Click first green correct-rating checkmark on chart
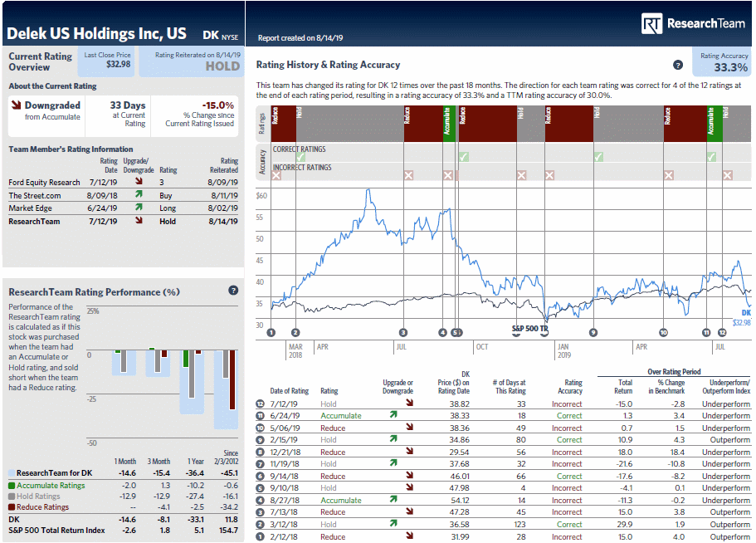Viewport: 756px width, 543px height. click(301, 157)
